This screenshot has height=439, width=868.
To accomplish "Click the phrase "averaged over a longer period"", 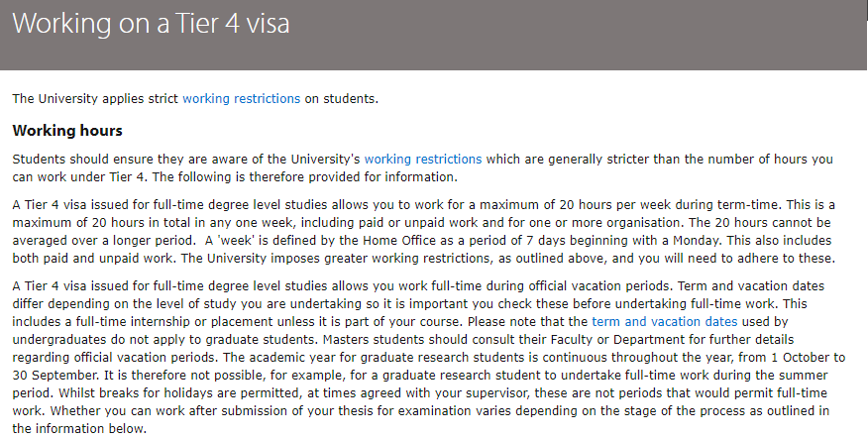I will tap(104, 241).
